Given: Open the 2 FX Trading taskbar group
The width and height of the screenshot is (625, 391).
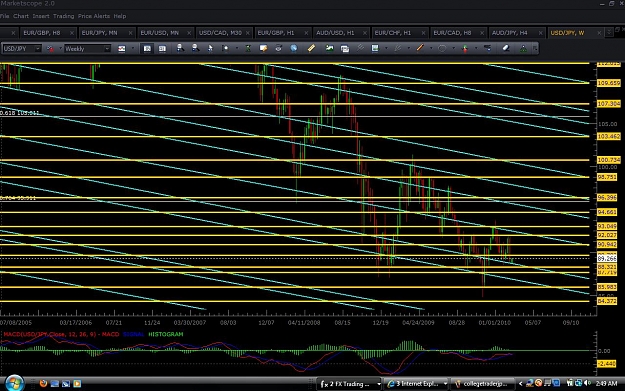Looking at the screenshot, I should click(x=350, y=384).
